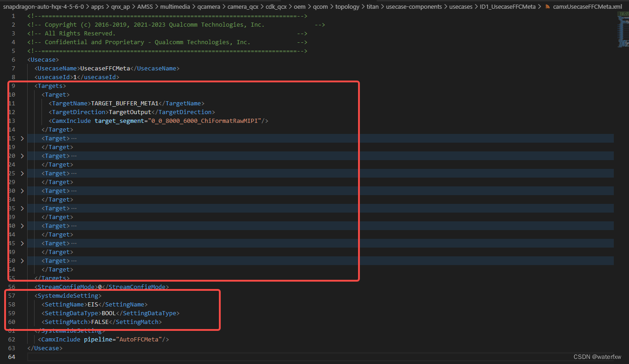Expand the folded Target element on line 25
Image resolution: width=629 pixels, height=364 pixels.
22,173
